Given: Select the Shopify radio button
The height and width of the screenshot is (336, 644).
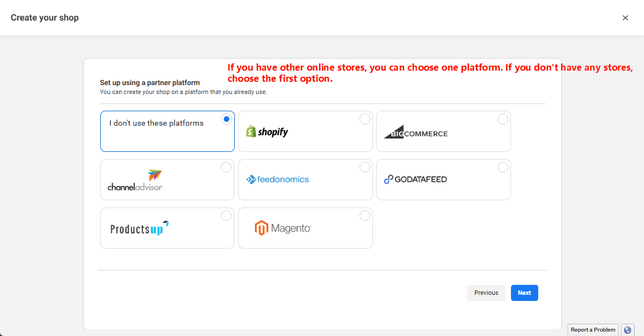Looking at the screenshot, I should pos(365,119).
